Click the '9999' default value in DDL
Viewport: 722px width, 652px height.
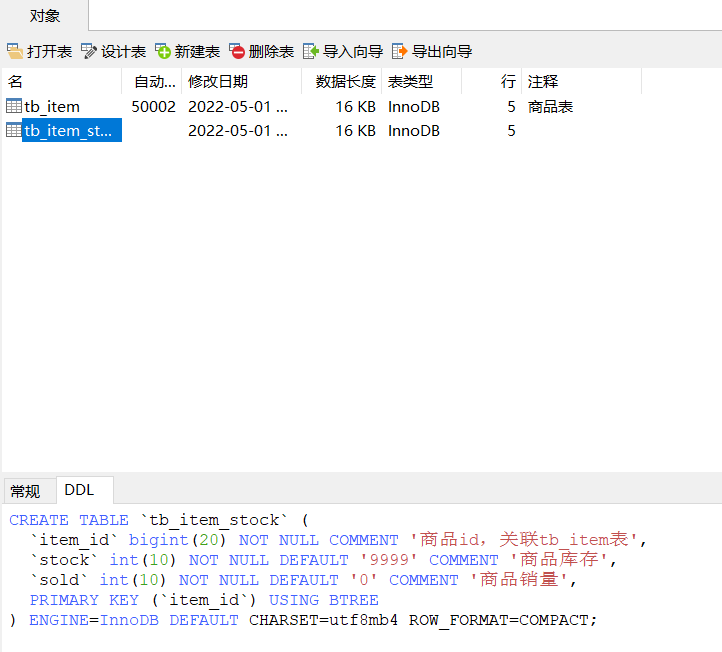389,560
